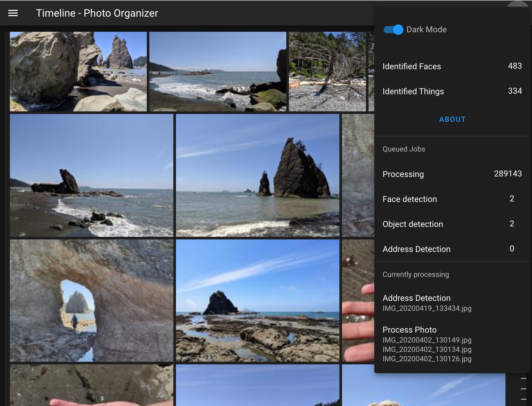Click the top timeline scrubber tick mark
The width and height of the screenshot is (532, 406).
(x=523, y=379)
